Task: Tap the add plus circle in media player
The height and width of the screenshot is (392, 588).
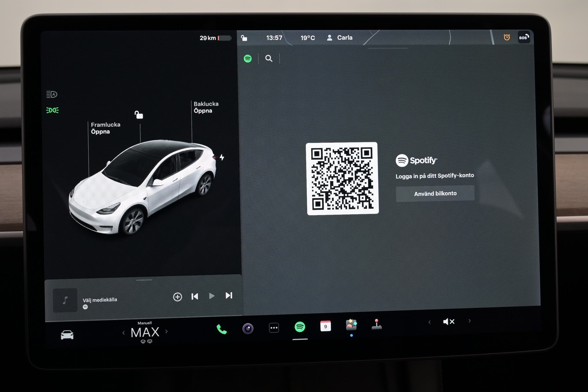Action: [177, 297]
